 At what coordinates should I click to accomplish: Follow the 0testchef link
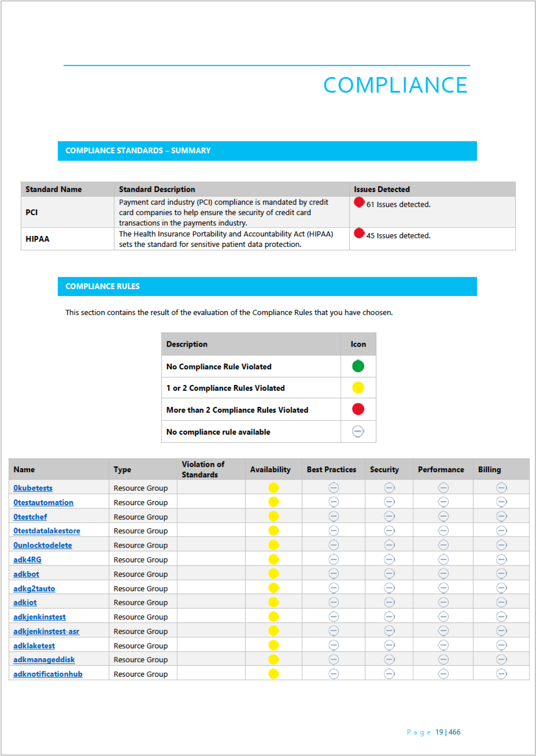click(x=30, y=516)
